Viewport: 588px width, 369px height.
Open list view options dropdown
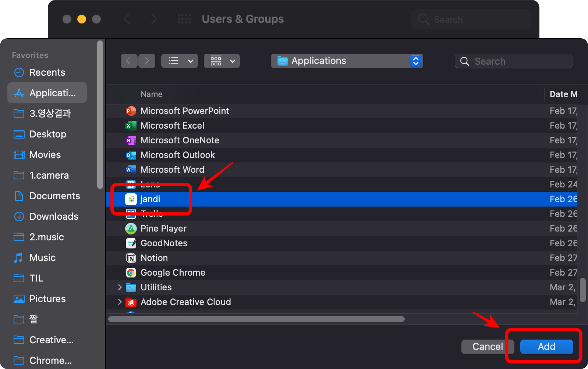180,61
